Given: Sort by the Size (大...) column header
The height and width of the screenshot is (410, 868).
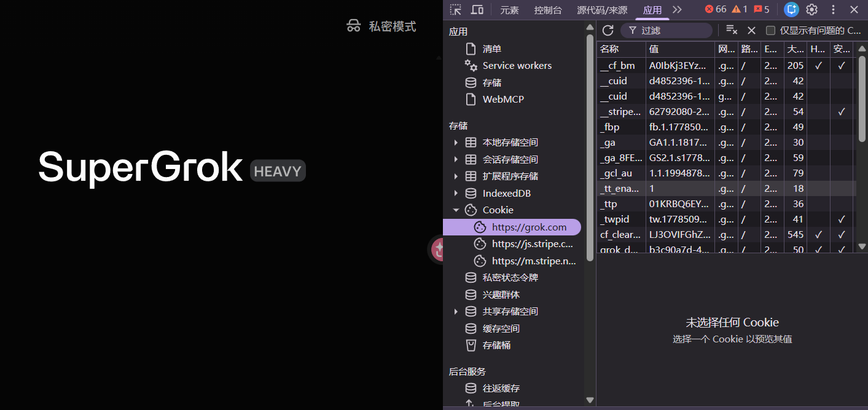Looking at the screenshot, I should click(795, 49).
